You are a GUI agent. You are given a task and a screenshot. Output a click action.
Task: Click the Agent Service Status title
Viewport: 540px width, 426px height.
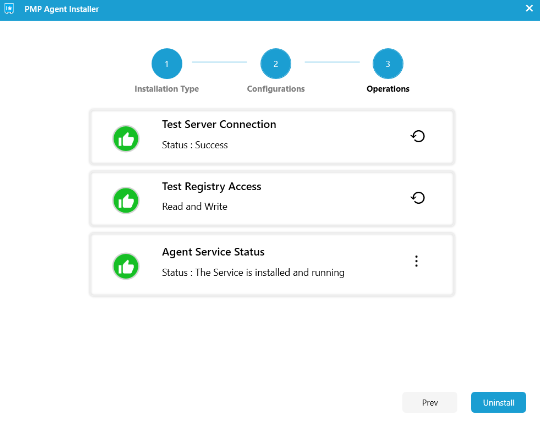tap(213, 252)
